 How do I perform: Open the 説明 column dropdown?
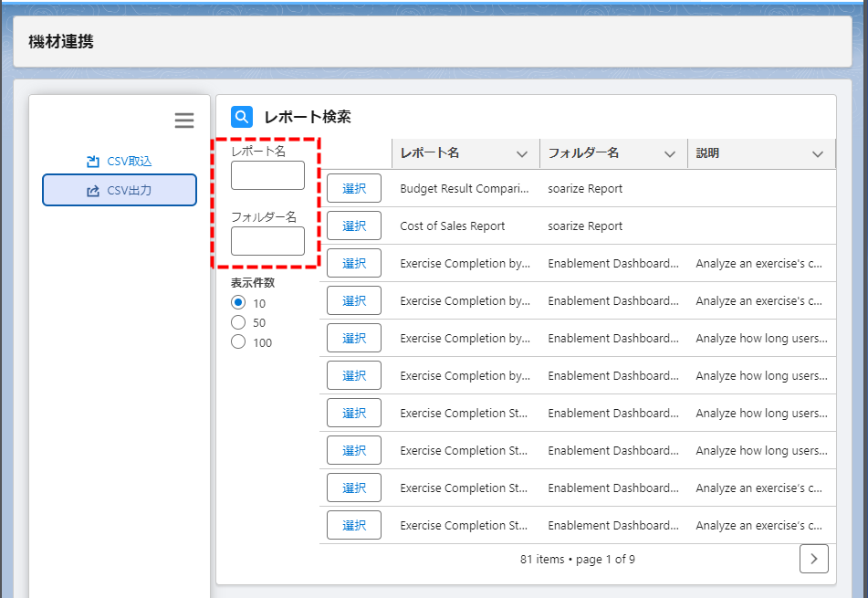[818, 154]
